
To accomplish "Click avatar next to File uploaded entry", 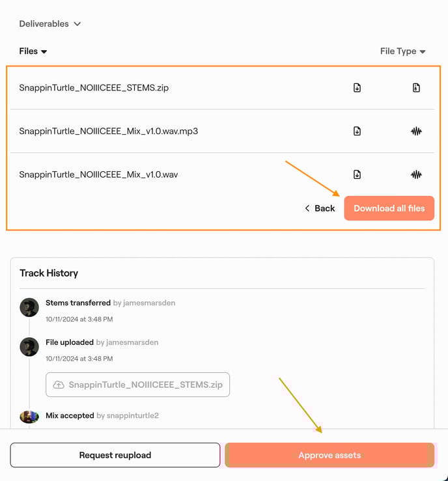I will pos(29,346).
